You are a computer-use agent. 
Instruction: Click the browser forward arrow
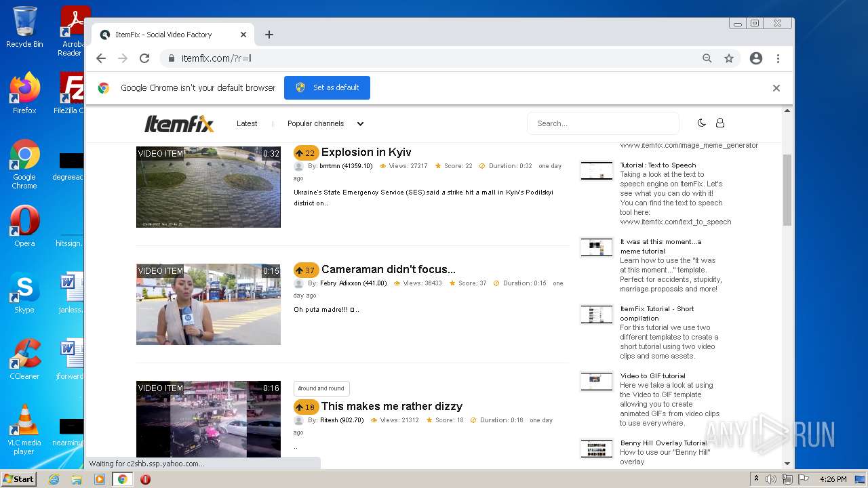[123, 58]
